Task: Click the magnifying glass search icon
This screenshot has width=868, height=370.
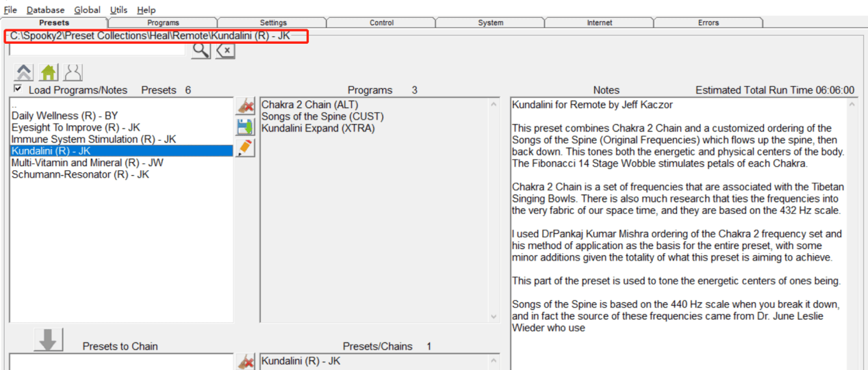Action: [201, 50]
